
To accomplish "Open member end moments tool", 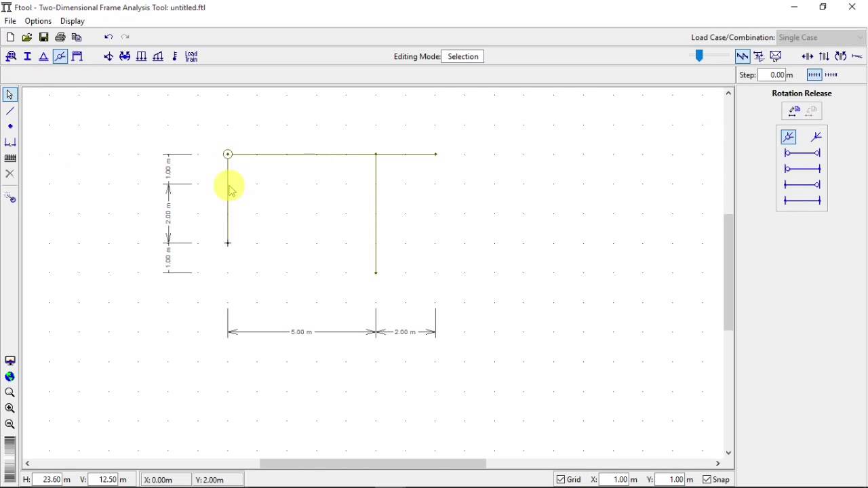I will click(x=125, y=56).
